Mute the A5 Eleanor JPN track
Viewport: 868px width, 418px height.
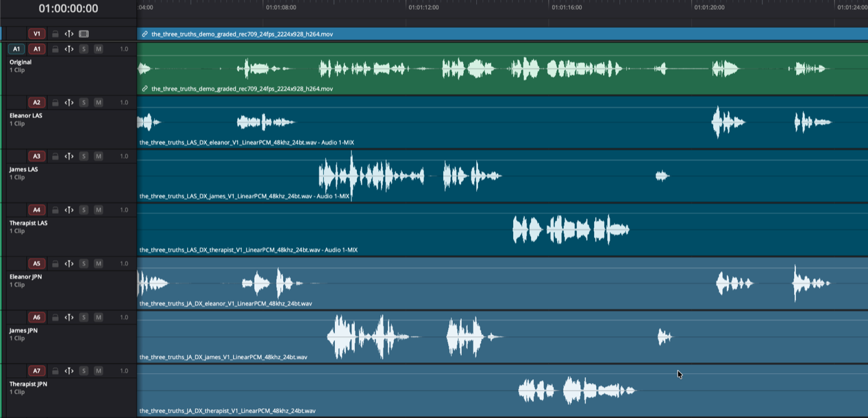tap(98, 264)
